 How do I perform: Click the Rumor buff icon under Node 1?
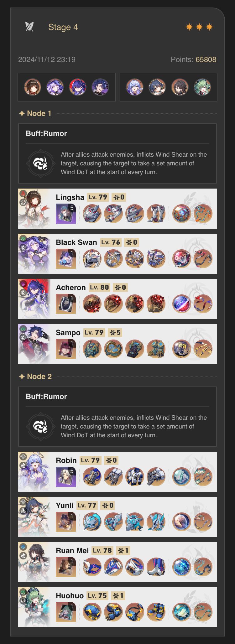[x=41, y=163]
